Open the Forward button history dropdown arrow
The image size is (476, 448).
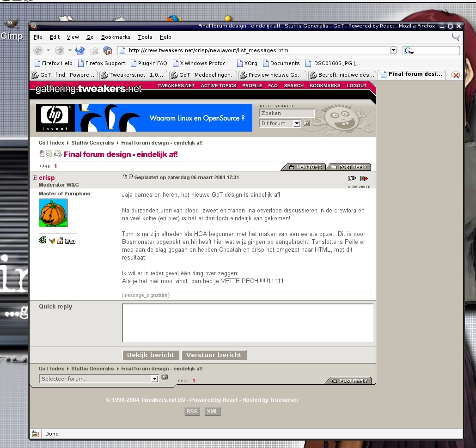click(69, 50)
